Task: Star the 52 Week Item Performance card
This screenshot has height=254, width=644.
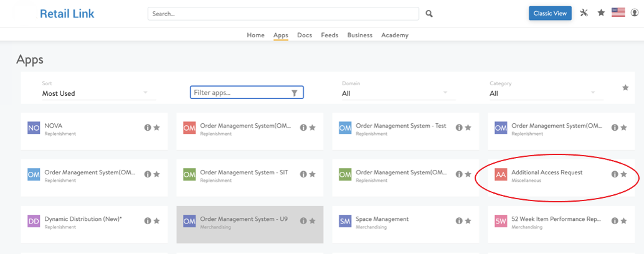Action: tap(624, 221)
